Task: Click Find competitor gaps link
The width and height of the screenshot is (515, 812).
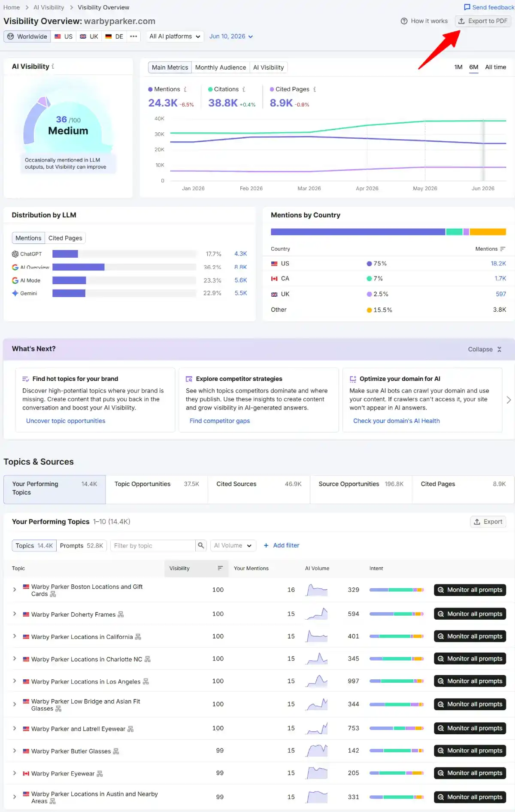Action: (220, 421)
